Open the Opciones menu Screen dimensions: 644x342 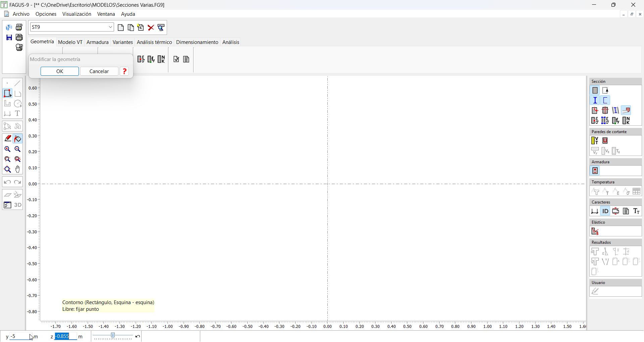(46, 14)
